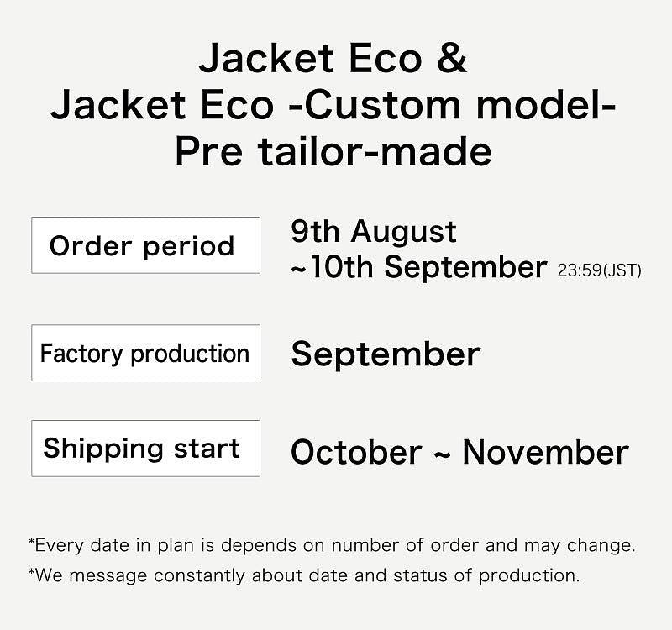Click the Pre tailor-made heading text

333,152
